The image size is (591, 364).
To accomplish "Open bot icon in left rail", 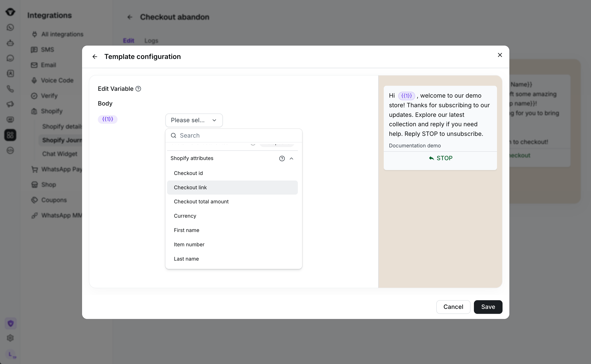I will [x=10, y=43].
